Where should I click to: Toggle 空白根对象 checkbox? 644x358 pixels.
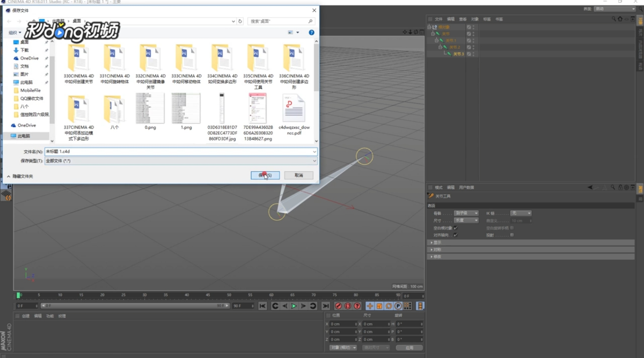[x=456, y=228]
